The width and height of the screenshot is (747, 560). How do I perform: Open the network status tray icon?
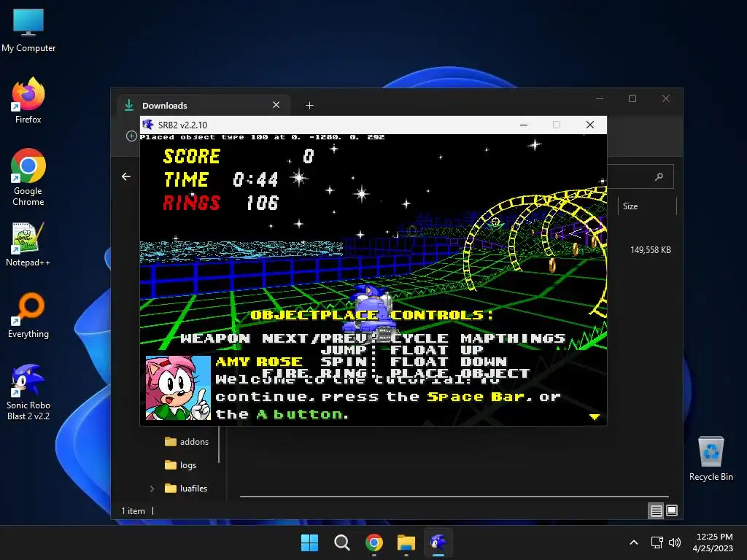tap(657, 542)
